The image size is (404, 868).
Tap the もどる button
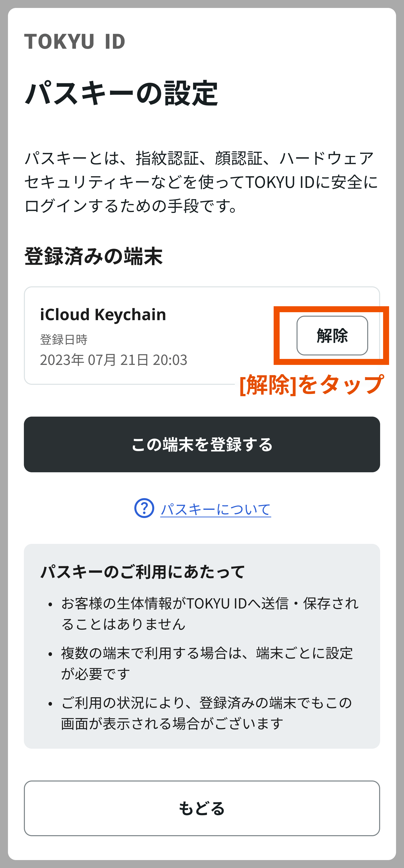(202, 808)
